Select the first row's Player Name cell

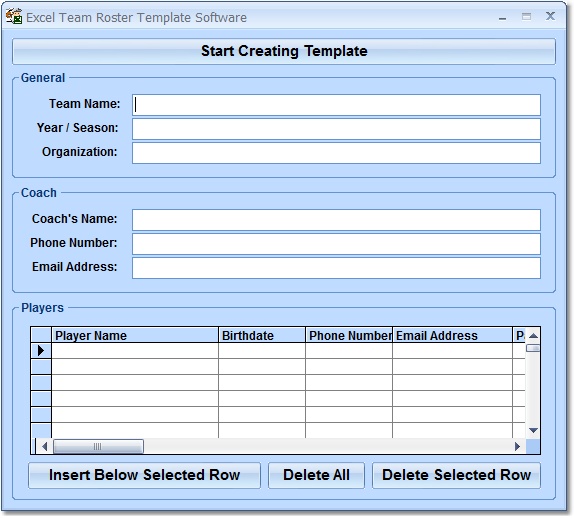(135, 351)
